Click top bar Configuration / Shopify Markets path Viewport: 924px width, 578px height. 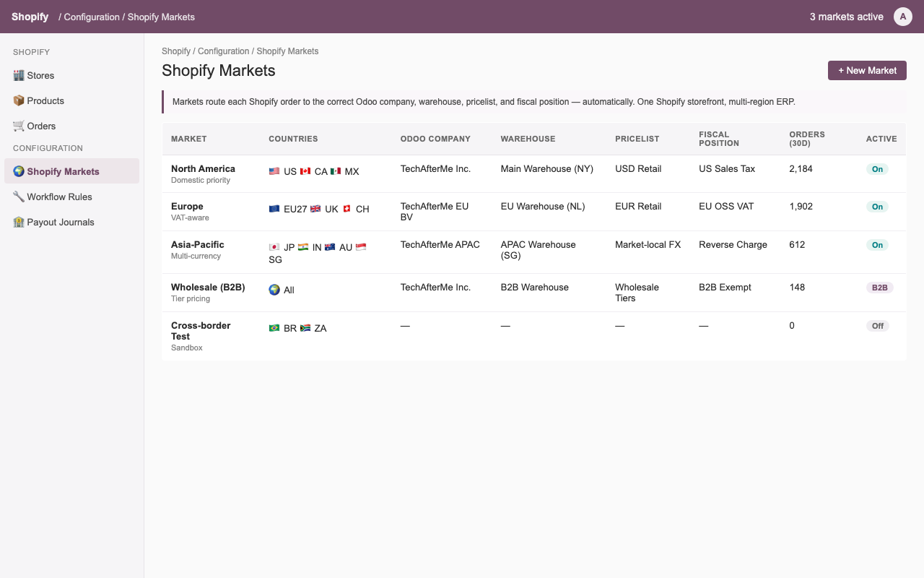coord(127,17)
